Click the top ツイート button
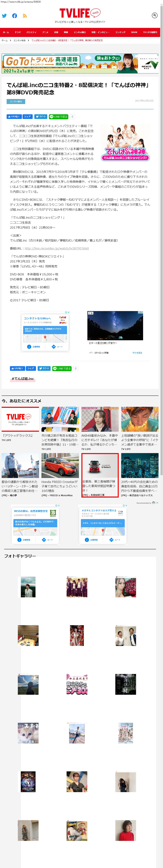The height and width of the screenshot is (868, 163). (41, 117)
